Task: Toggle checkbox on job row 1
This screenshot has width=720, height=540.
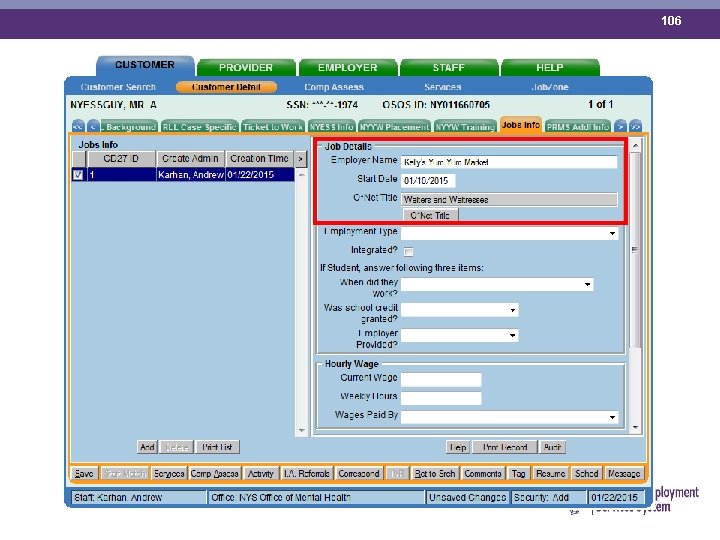Action: [x=78, y=175]
